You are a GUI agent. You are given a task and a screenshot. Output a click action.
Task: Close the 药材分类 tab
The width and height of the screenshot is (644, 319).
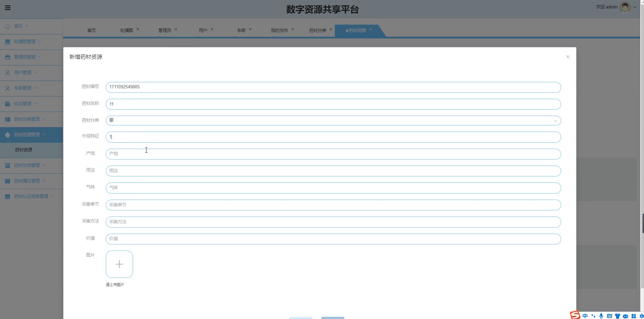[331, 29]
